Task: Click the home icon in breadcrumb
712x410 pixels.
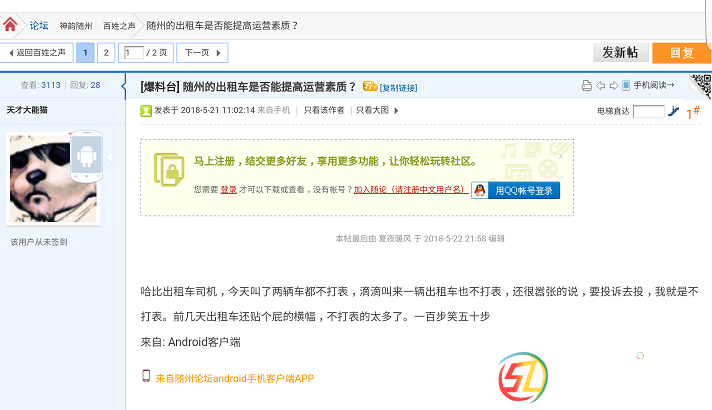Action: [13, 25]
